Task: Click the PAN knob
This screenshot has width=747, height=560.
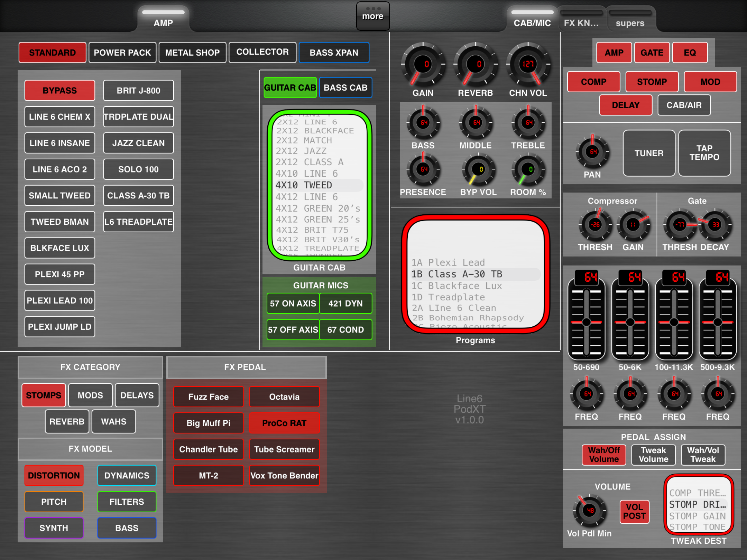Action: [x=592, y=152]
